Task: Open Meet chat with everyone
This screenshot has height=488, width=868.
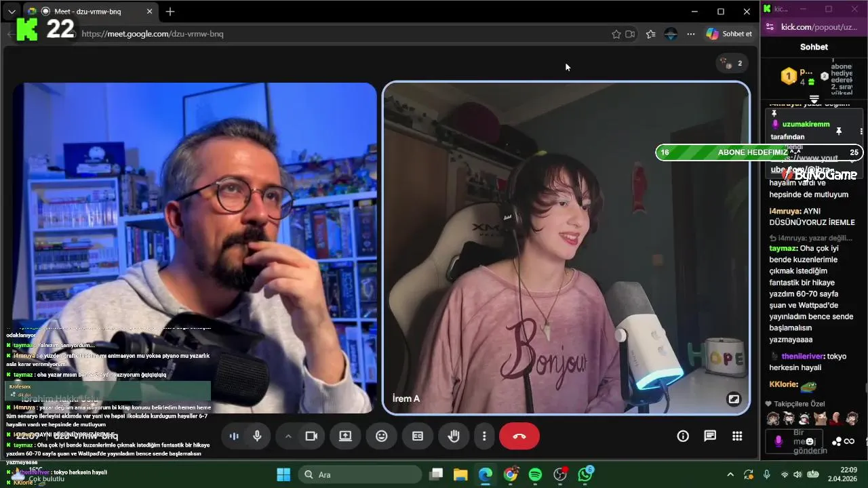Action: 710,436
